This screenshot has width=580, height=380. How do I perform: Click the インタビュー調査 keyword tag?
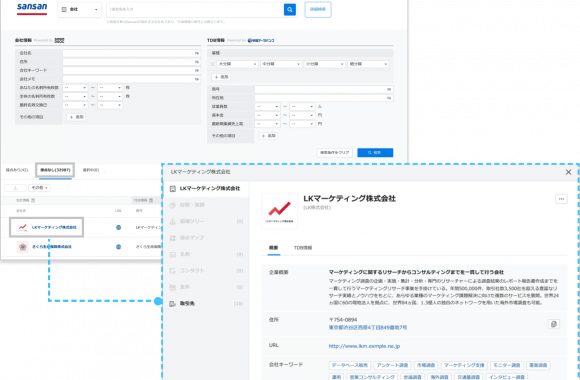coord(506,377)
